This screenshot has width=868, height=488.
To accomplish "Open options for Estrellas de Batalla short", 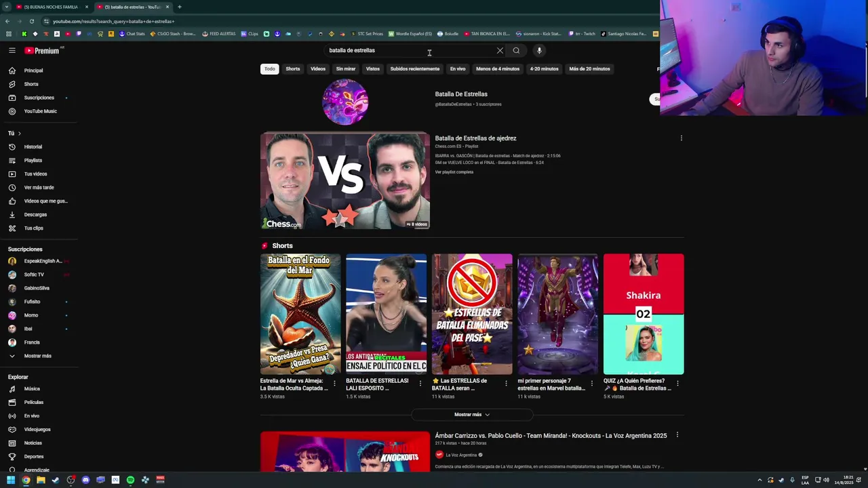I will coord(506,384).
